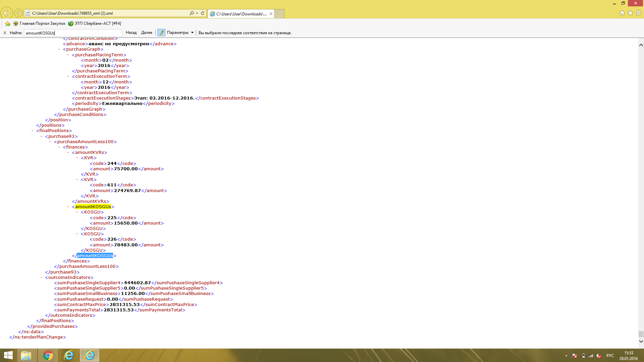The width and height of the screenshot is (644, 362).
Task: Collapse the purchasePlacingTerm node
Action: pos(68,55)
